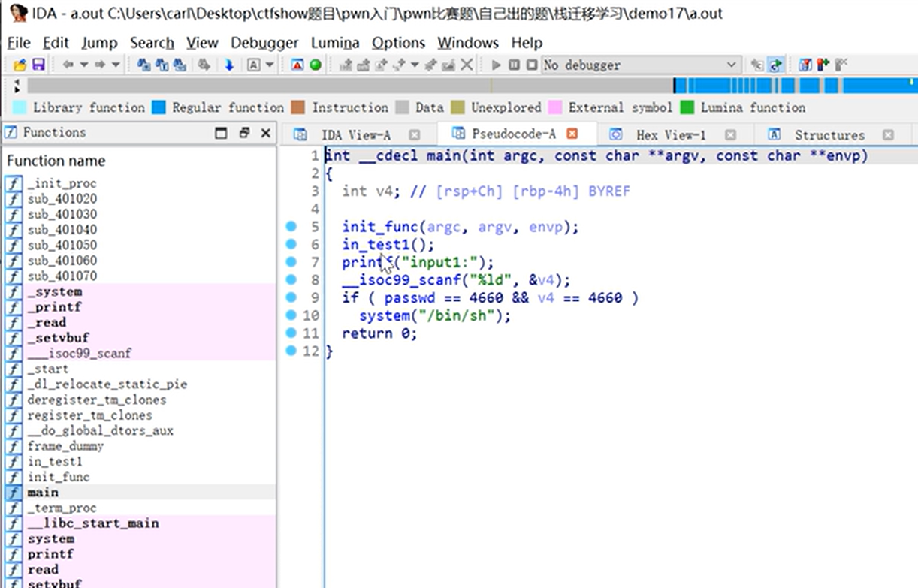Expand the jump back history dropdown arrow
This screenshot has height=588, width=918.
tap(84, 65)
